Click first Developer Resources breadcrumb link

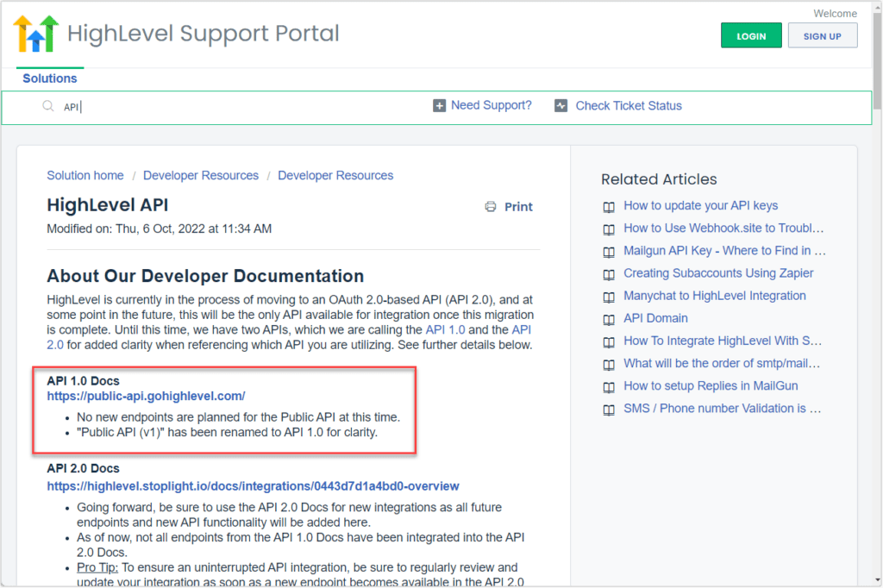pyautogui.click(x=200, y=175)
